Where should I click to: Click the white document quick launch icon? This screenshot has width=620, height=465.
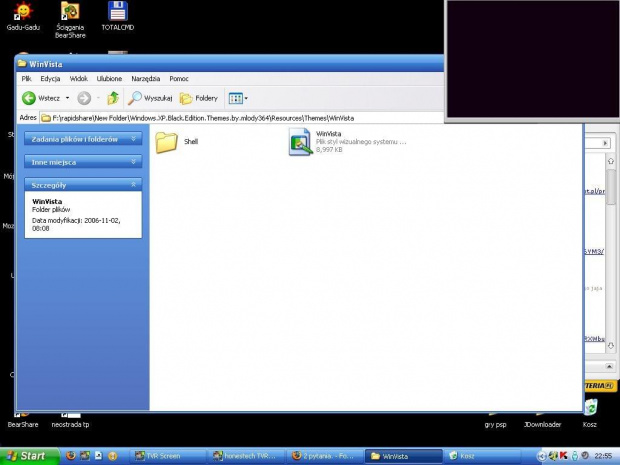coord(98,456)
